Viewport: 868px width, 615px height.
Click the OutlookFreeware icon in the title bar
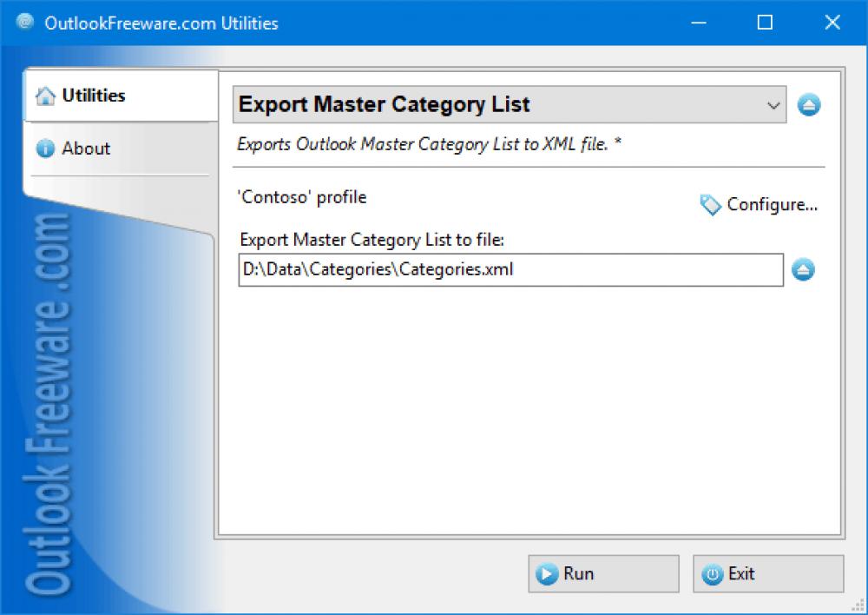[23, 22]
